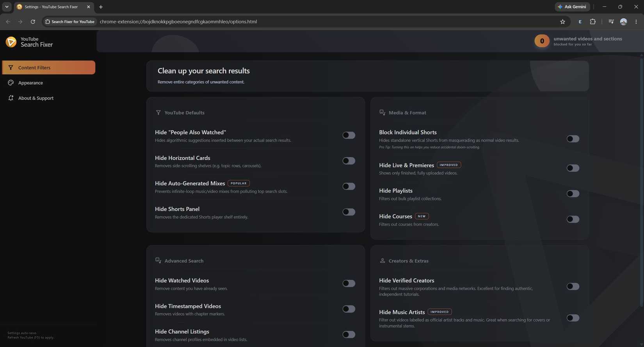The height and width of the screenshot is (347, 644).
Task: Click the E extension icon in toolbar
Action: click(x=580, y=22)
